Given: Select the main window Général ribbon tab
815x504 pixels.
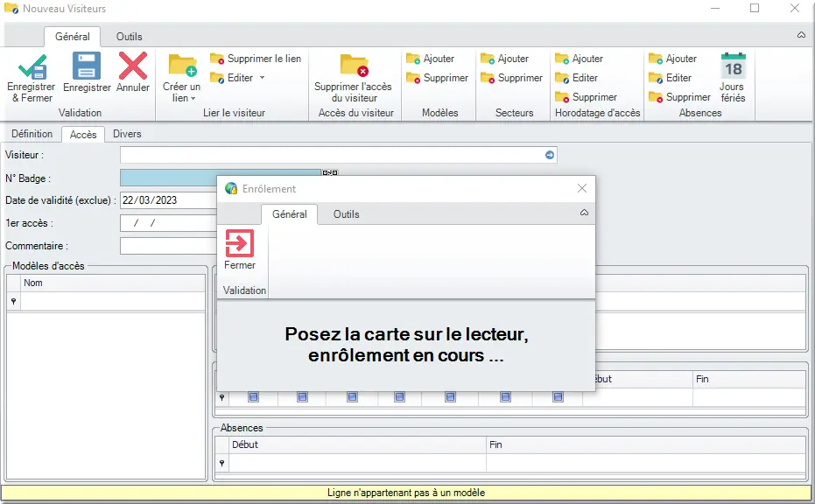Looking at the screenshot, I should tap(73, 37).
